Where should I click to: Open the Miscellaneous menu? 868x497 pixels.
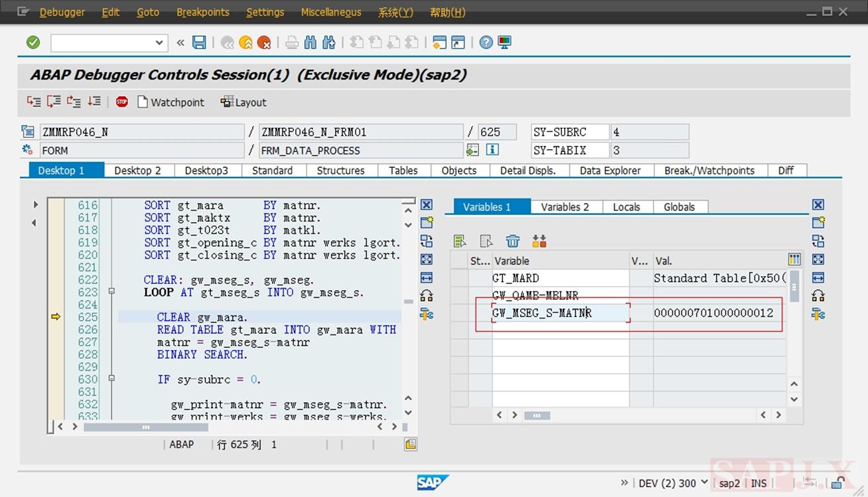click(331, 12)
